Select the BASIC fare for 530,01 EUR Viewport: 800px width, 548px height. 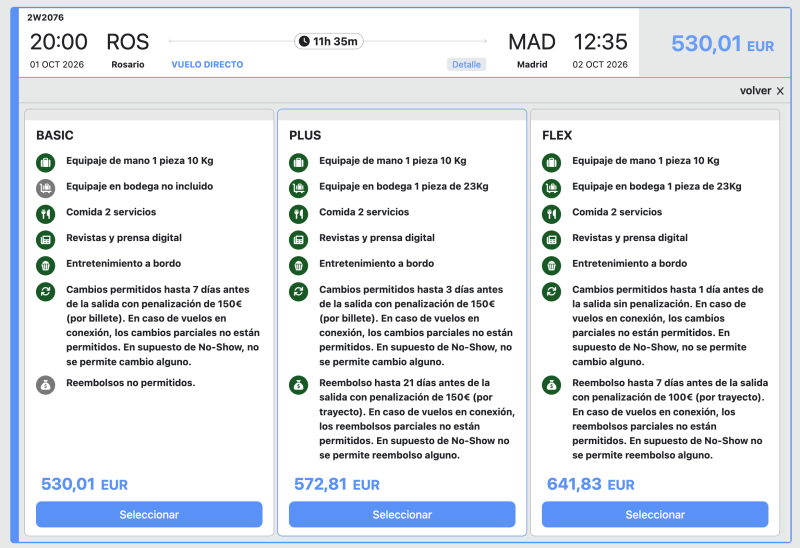coord(149,514)
